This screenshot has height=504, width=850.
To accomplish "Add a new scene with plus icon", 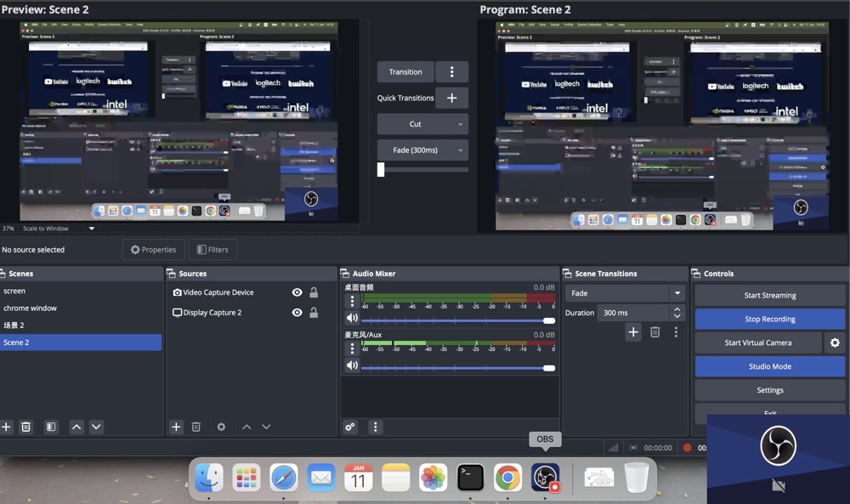I will tap(6, 427).
